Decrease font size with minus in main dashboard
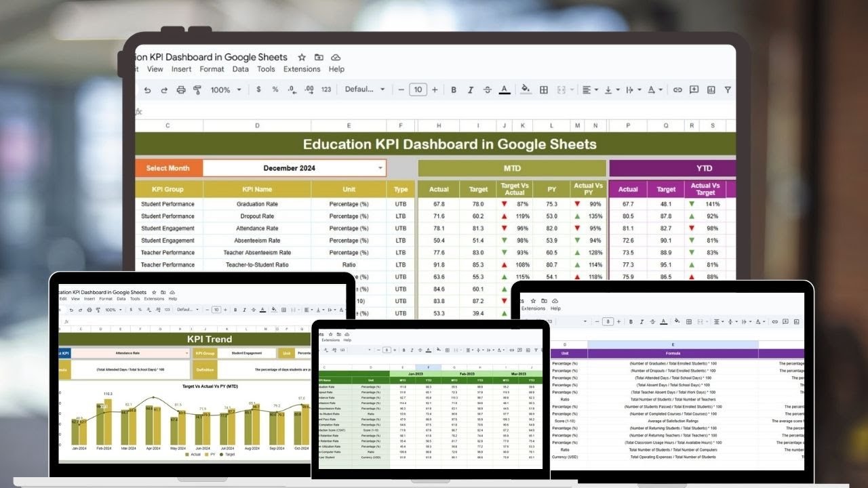The image size is (868, 488). tap(401, 89)
